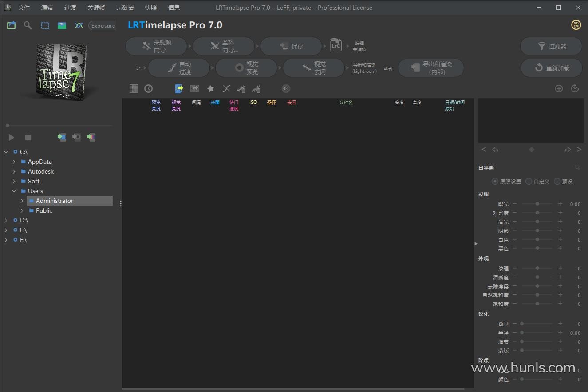Click the curved back arrow under preview
This screenshot has height=392, width=588.
coord(495,150)
